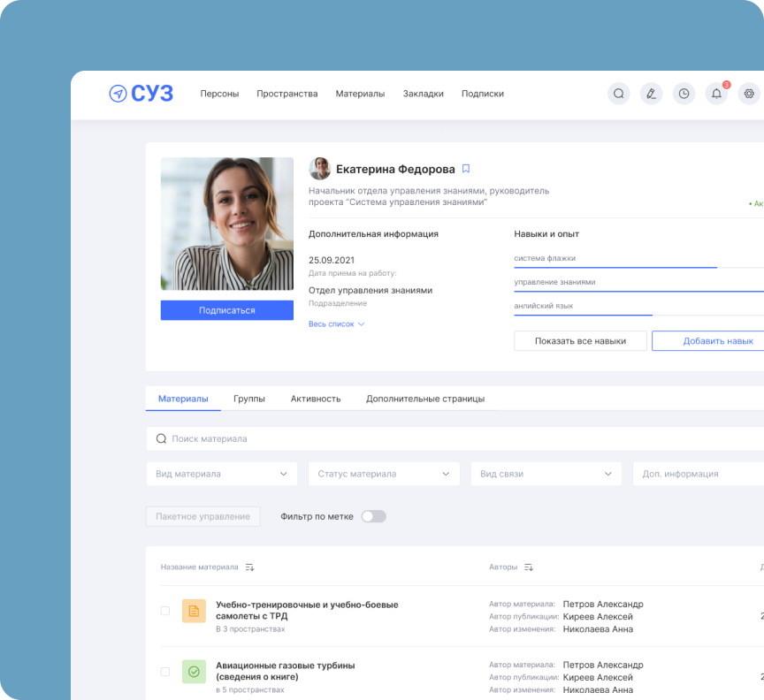The height and width of the screenshot is (700, 764).
Task: Toggle the Фильтр по метке switch
Action: (373, 516)
